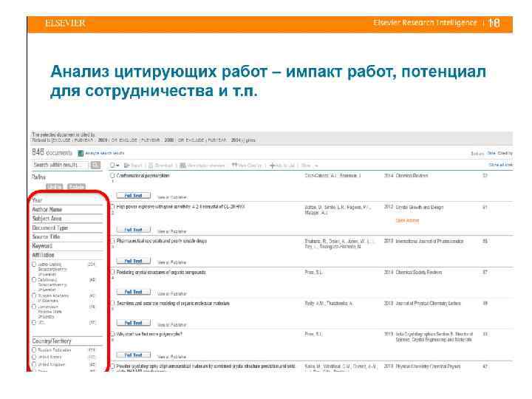This screenshot has height=399, width=532.
Task: Click Full Text for 'Conformational polymorphism'
Action: click(133, 195)
